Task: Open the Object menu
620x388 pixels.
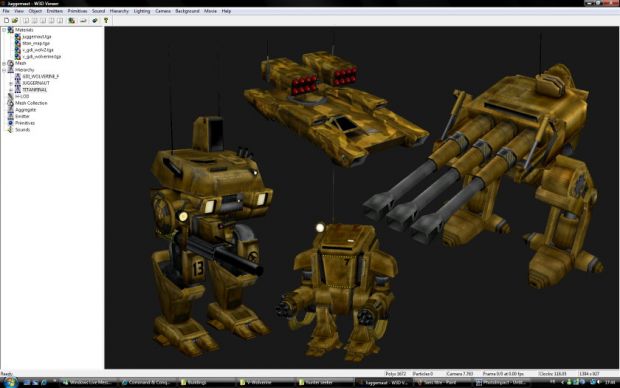Action: [35, 11]
